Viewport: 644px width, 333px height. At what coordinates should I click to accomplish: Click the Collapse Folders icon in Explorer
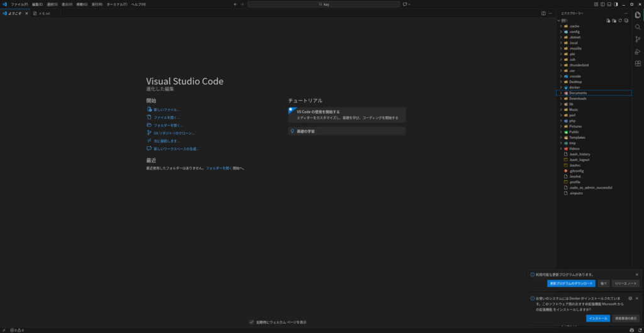coord(626,21)
